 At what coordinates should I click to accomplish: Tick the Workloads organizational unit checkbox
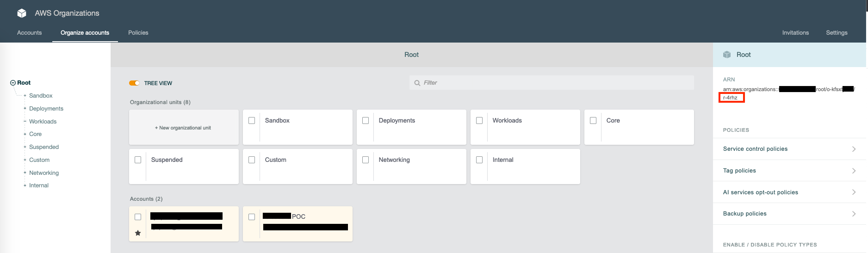tap(479, 120)
